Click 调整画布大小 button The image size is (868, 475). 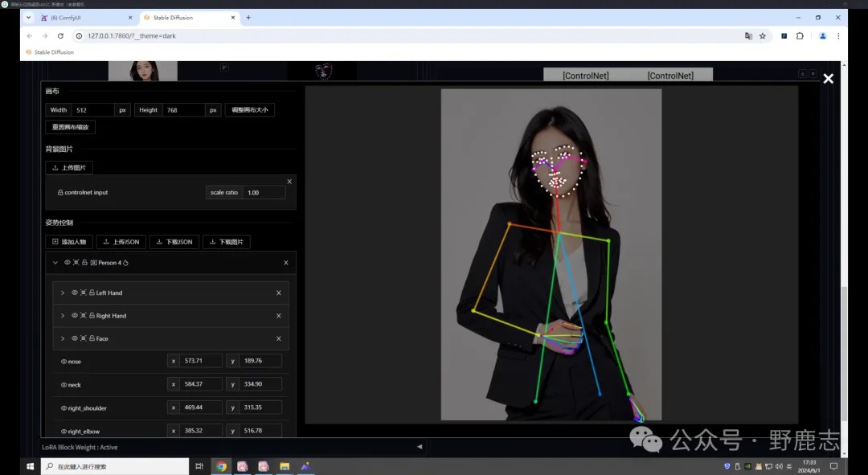250,109
